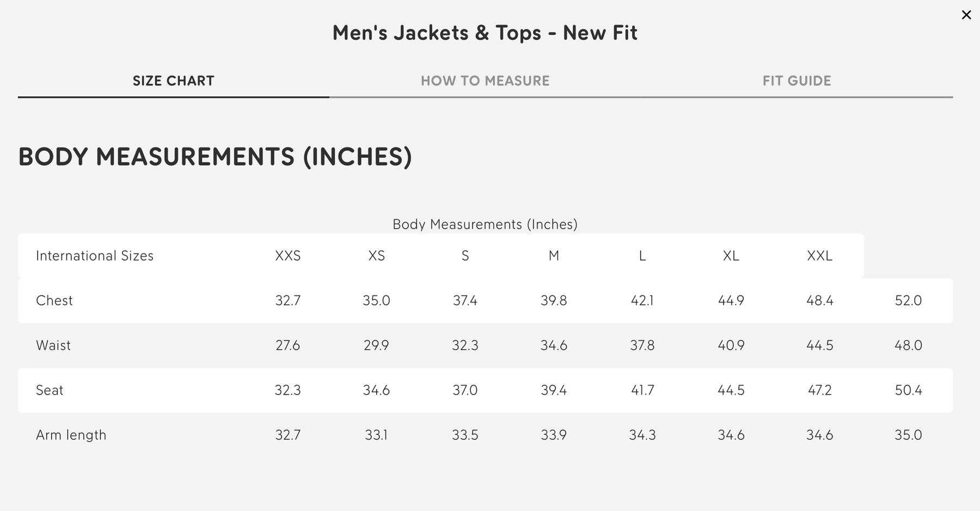
Task: Click the Seat row label
Action: tap(50, 390)
